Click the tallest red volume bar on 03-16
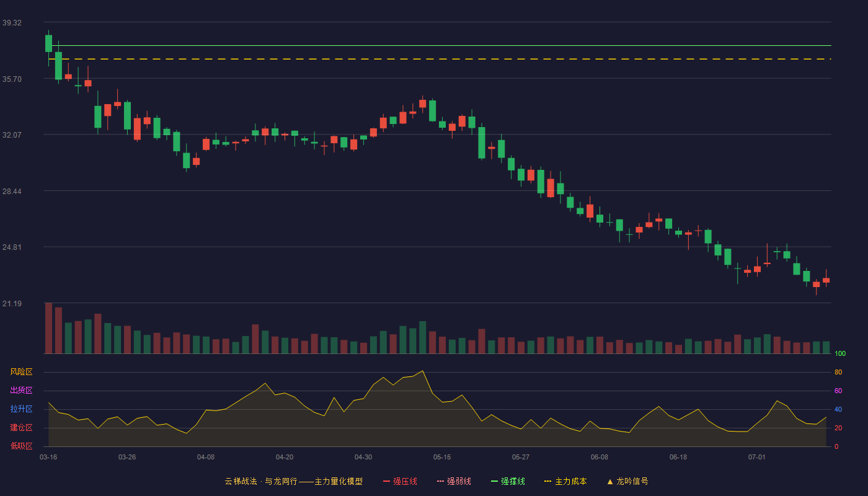Image resolution: width=868 pixels, height=496 pixels. coord(48,328)
